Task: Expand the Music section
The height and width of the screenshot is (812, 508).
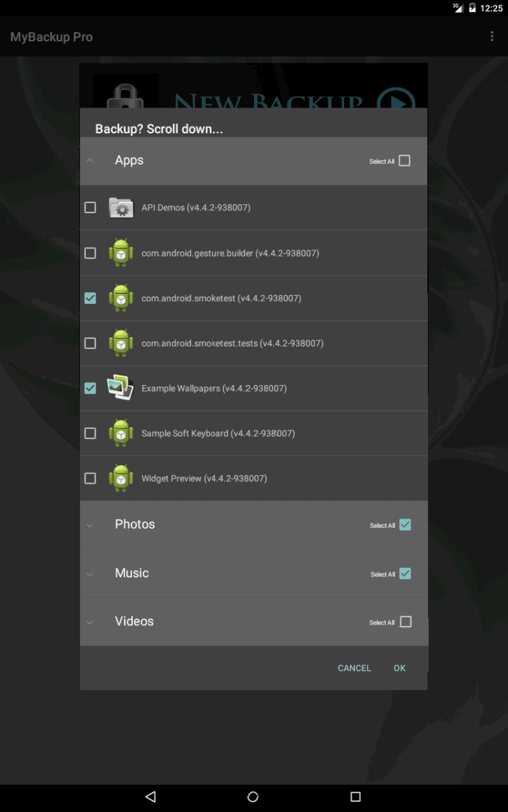Action: point(90,574)
